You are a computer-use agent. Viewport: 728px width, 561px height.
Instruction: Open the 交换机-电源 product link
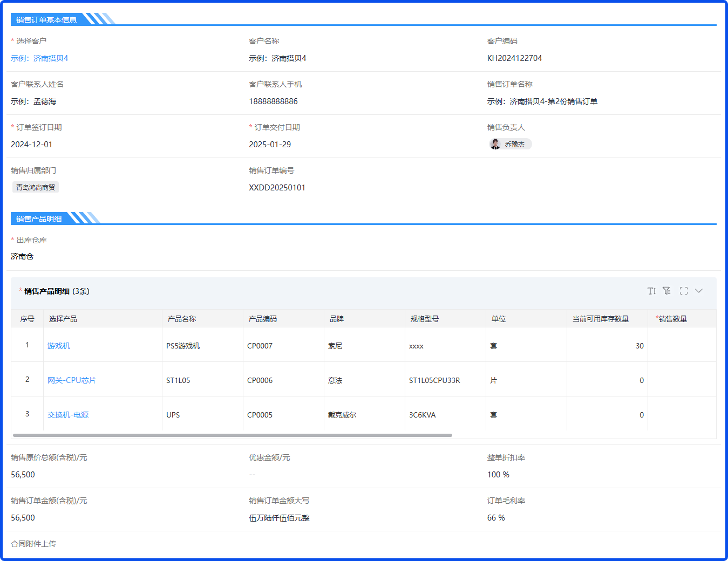68,415
